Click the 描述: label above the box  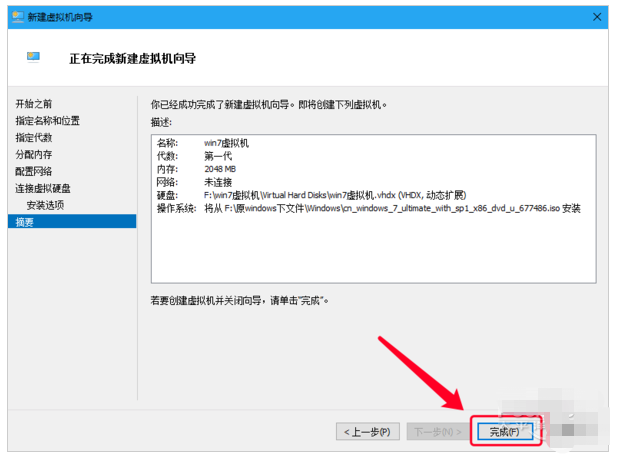click(162, 122)
